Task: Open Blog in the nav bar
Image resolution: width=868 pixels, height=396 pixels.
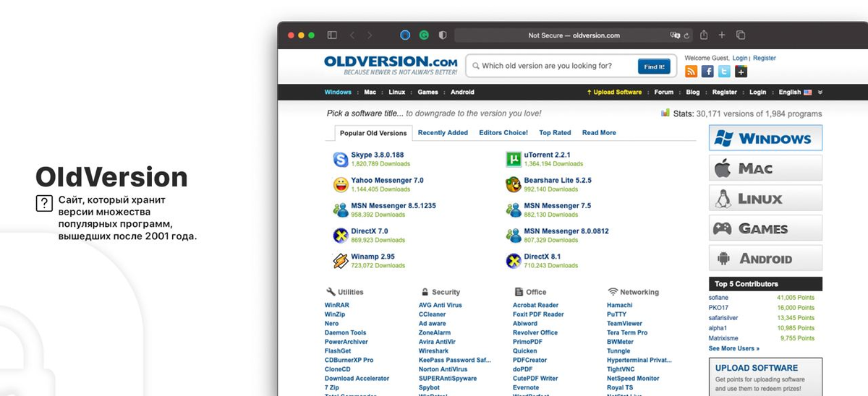Action: pyautogui.click(x=693, y=92)
